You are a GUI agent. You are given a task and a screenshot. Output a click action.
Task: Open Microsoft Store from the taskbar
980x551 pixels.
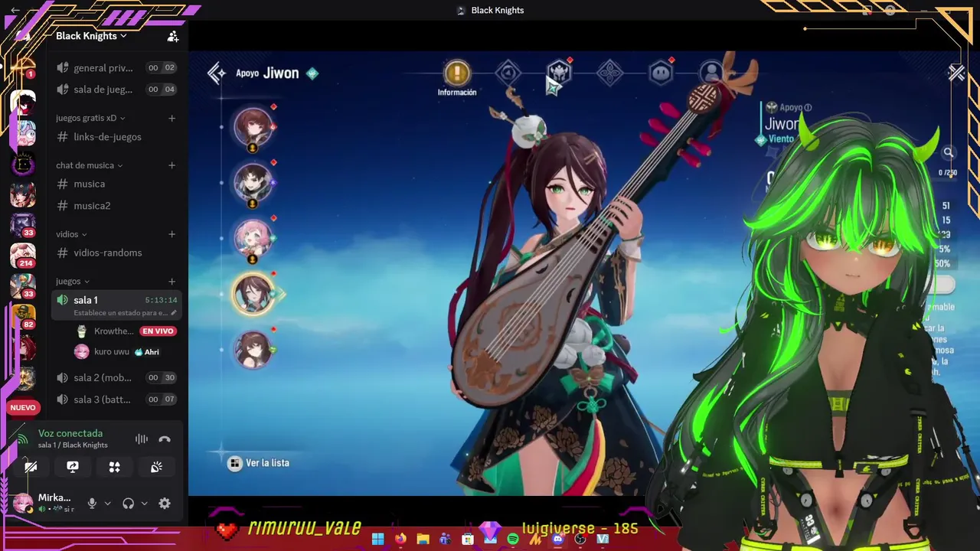(x=468, y=539)
